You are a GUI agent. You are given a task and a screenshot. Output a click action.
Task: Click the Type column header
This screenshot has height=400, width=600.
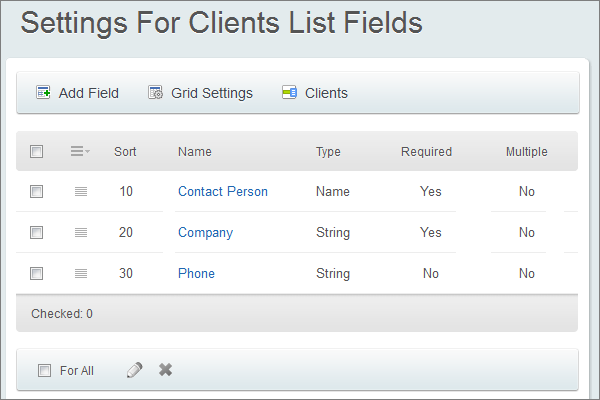(x=328, y=152)
